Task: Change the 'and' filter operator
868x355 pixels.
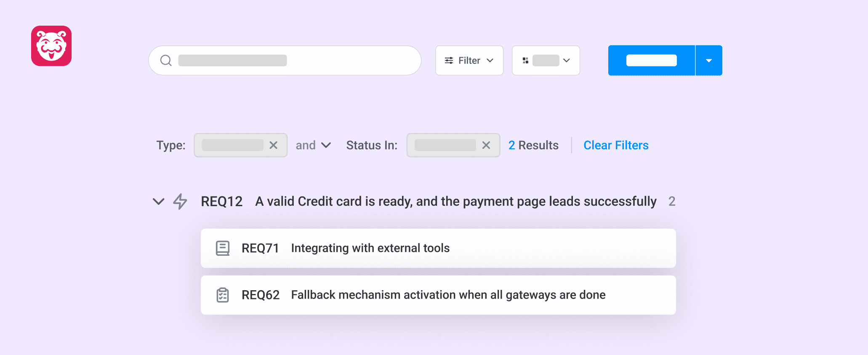Action: [x=313, y=145]
